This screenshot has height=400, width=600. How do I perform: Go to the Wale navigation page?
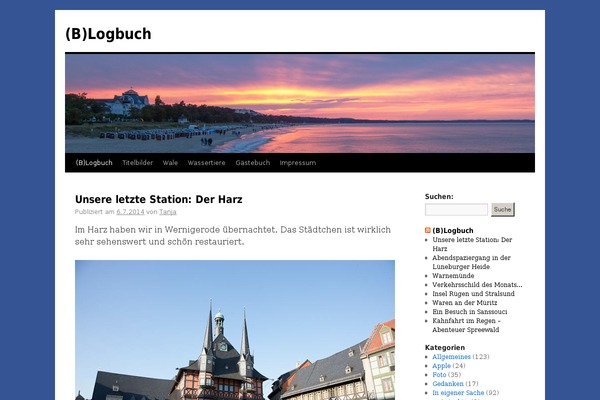(x=170, y=163)
